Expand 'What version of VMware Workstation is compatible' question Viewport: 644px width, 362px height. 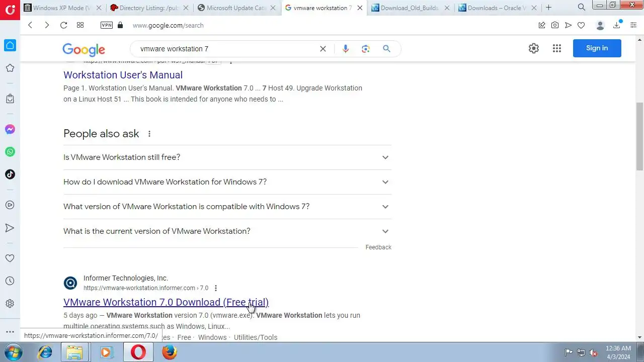point(227,207)
